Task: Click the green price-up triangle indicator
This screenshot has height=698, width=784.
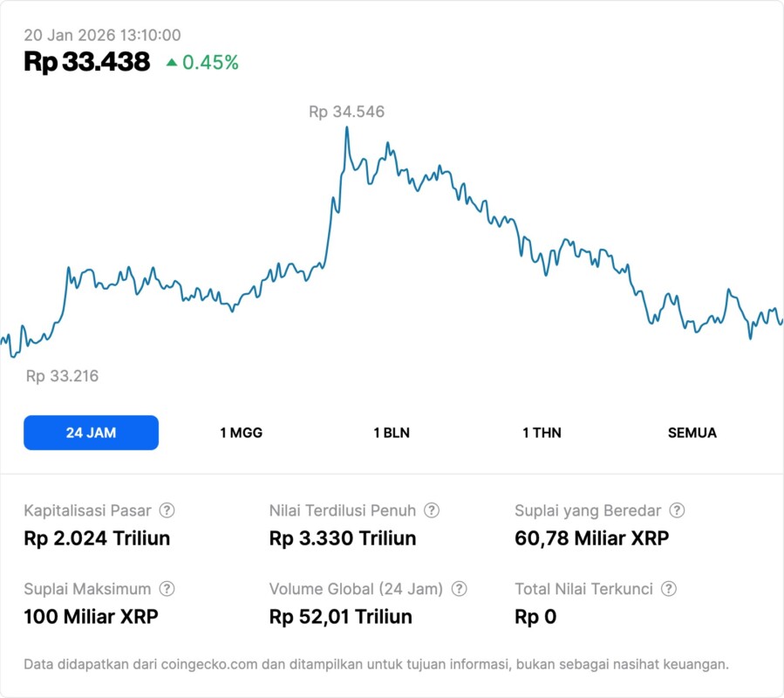Action: (x=171, y=62)
